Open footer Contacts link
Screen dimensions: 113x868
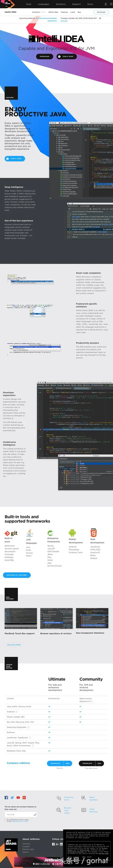coord(26,846)
